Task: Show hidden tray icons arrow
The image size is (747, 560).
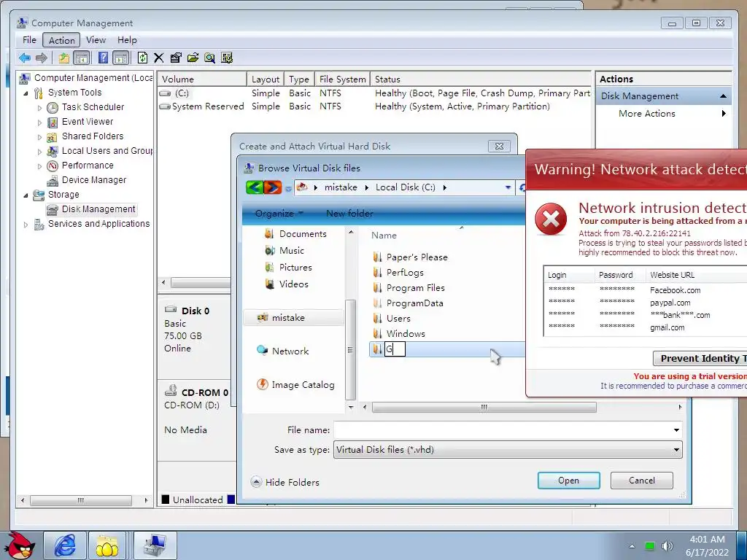Action: pos(632,546)
